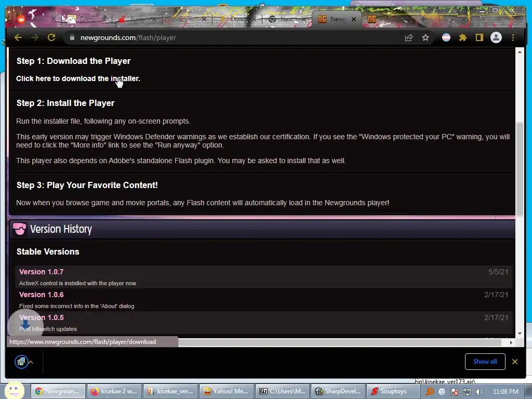Open the Action Center flag tray icon

pos(454,392)
